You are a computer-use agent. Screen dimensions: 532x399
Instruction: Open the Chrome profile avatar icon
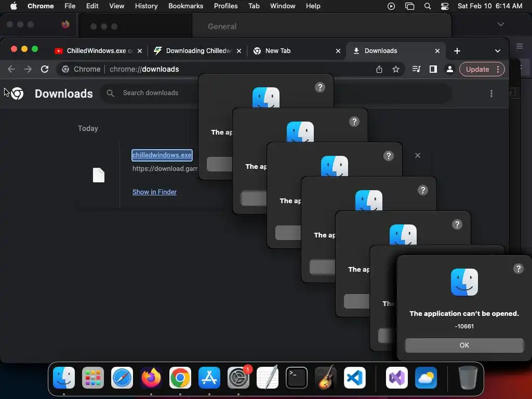point(450,69)
